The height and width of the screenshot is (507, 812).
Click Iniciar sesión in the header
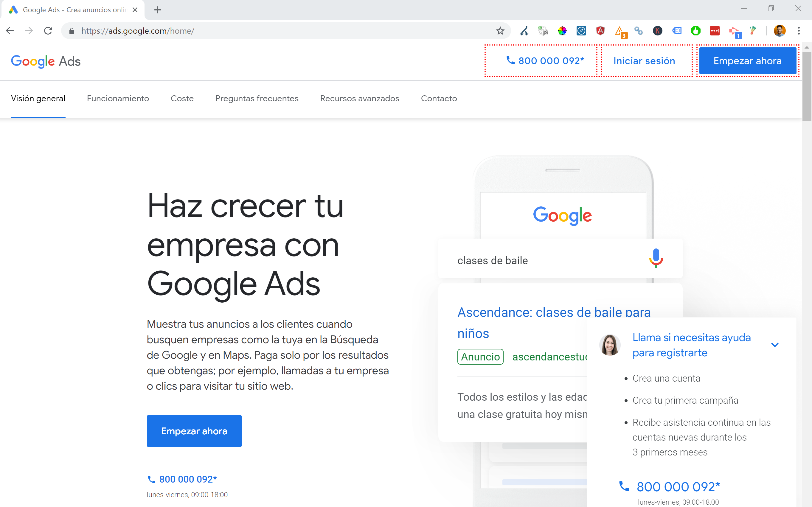pyautogui.click(x=644, y=61)
